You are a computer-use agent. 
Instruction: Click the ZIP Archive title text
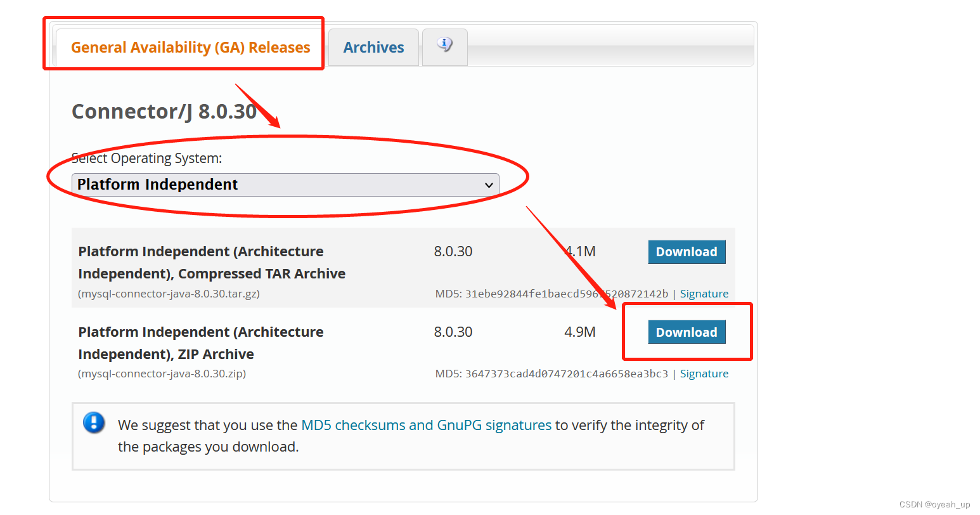pyautogui.click(x=200, y=343)
